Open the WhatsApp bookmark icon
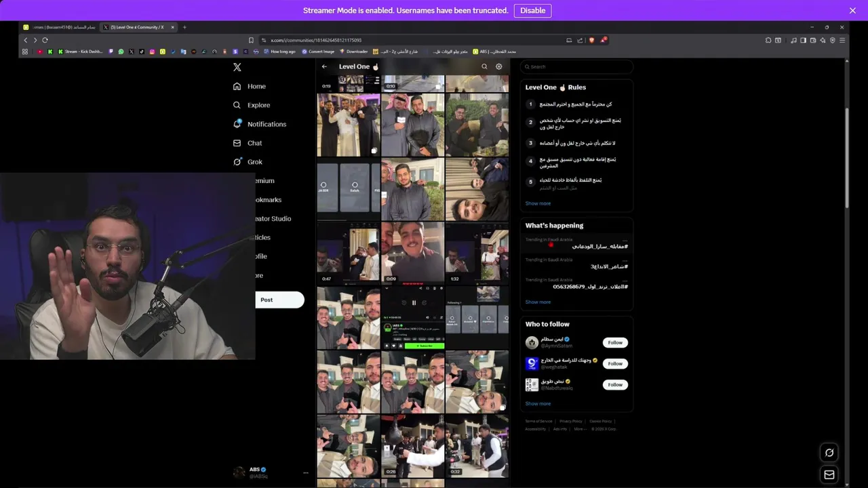Screen dimensions: 868x488 (x=121, y=52)
